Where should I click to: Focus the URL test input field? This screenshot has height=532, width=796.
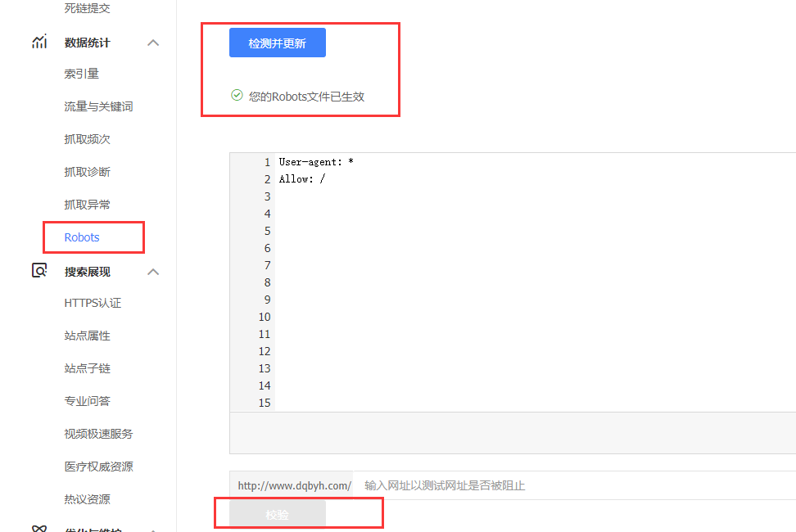(575, 485)
